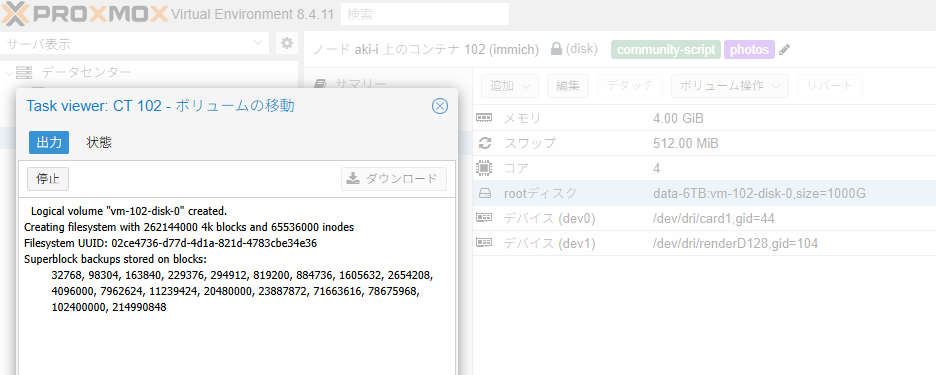936x375 pixels.
Task: Click the swap refresh icon beside スワップ
Action: [485, 143]
